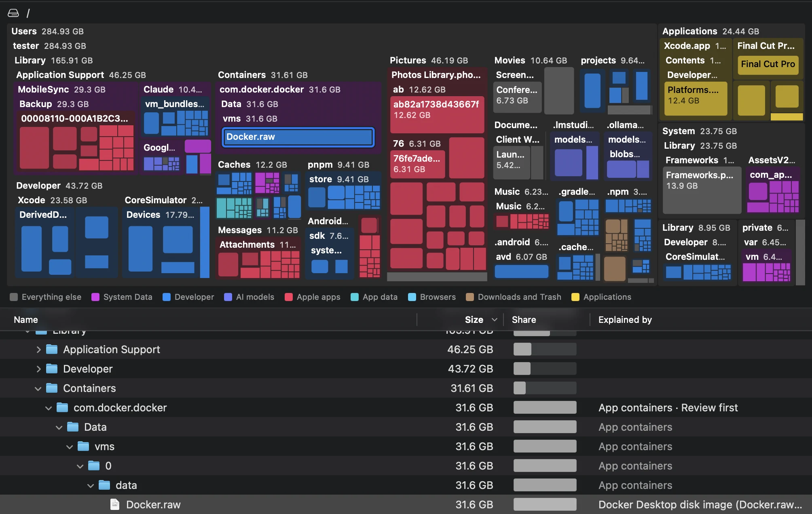The height and width of the screenshot is (514, 812).
Task: Click the Developer 43.72 GB treemap header
Action: (59, 185)
